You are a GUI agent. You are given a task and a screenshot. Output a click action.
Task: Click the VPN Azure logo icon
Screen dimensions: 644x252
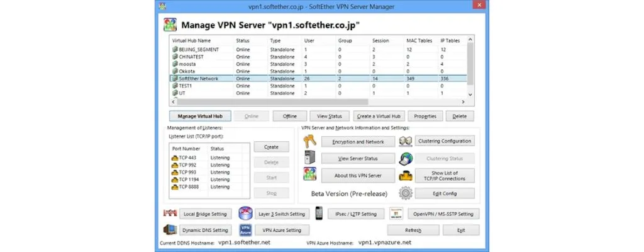point(245,230)
